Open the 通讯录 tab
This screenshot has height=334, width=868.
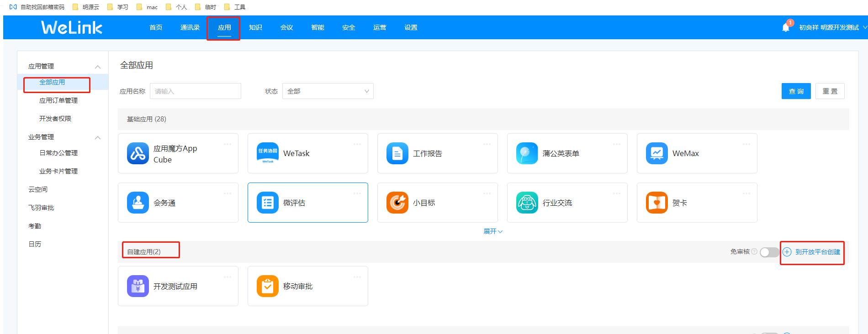[x=190, y=27]
